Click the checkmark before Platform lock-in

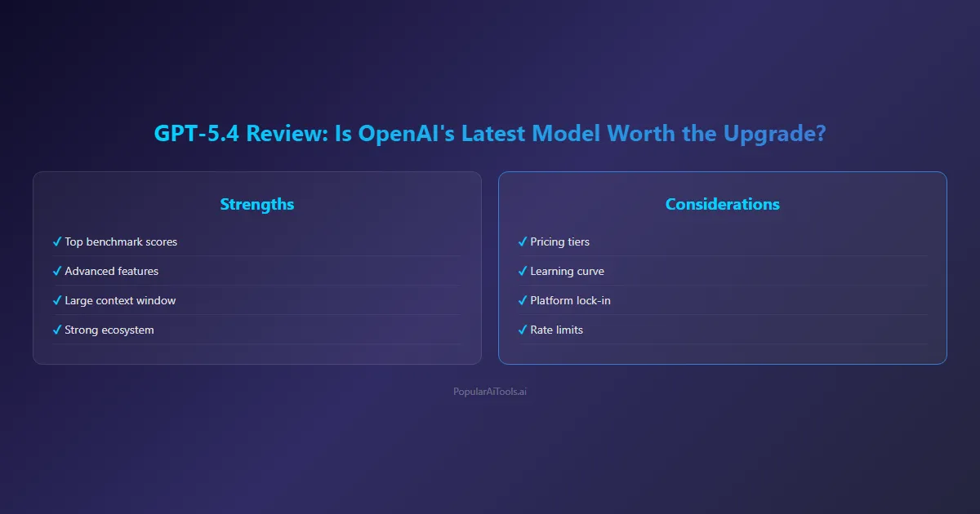click(523, 300)
